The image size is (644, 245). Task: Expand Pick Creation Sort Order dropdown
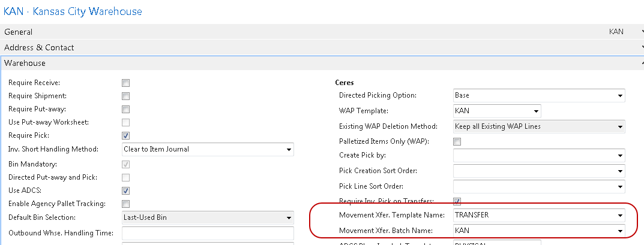[x=619, y=171]
